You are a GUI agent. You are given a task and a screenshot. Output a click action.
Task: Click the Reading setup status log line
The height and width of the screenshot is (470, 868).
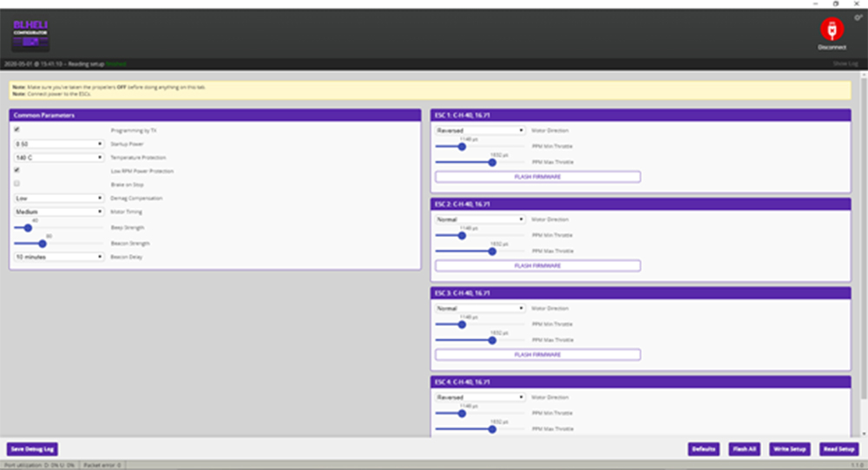[65, 64]
